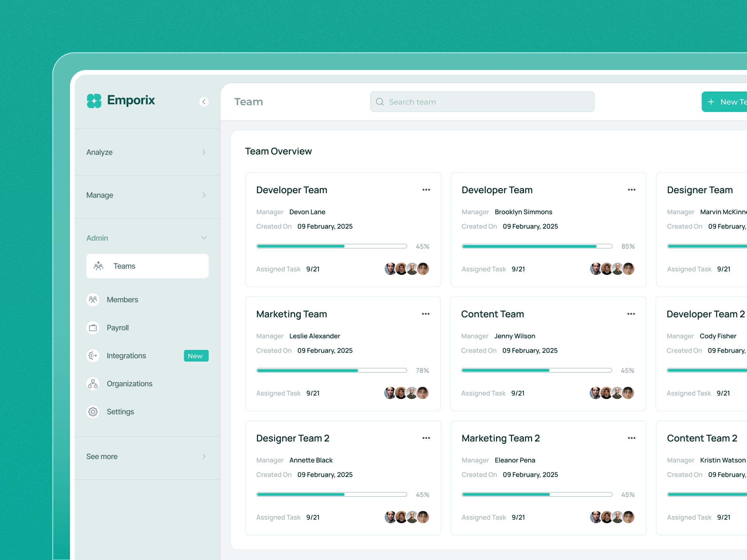Viewport: 747px width, 560px height.
Task: Select the Teams icon in sidebar
Action: (x=98, y=266)
